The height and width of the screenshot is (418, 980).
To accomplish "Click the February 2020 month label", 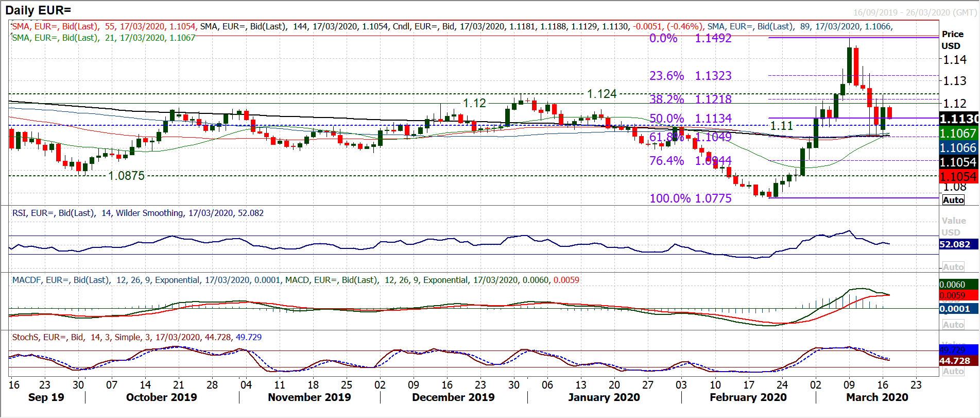I will pyautogui.click(x=748, y=397).
